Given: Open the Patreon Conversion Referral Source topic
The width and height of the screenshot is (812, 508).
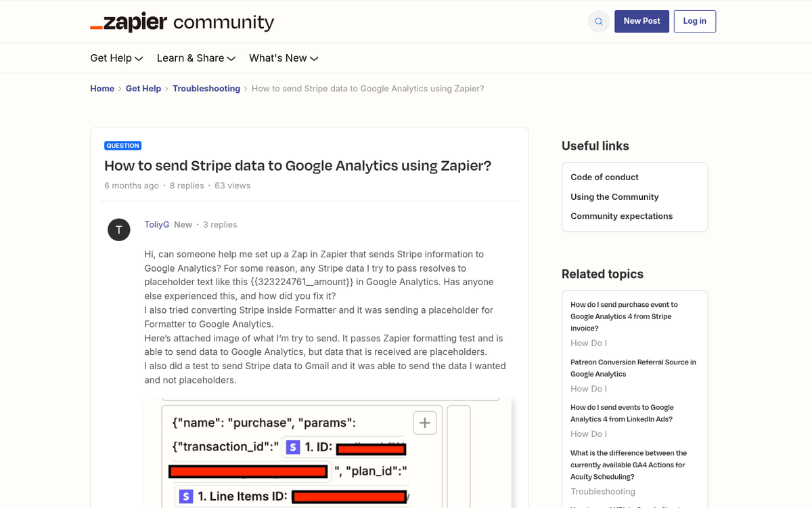Looking at the screenshot, I should pyautogui.click(x=633, y=368).
